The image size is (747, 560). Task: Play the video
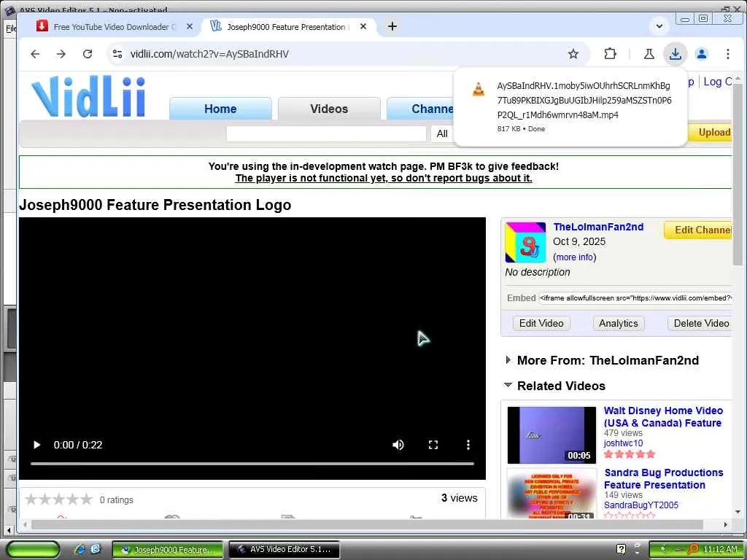tap(36, 445)
